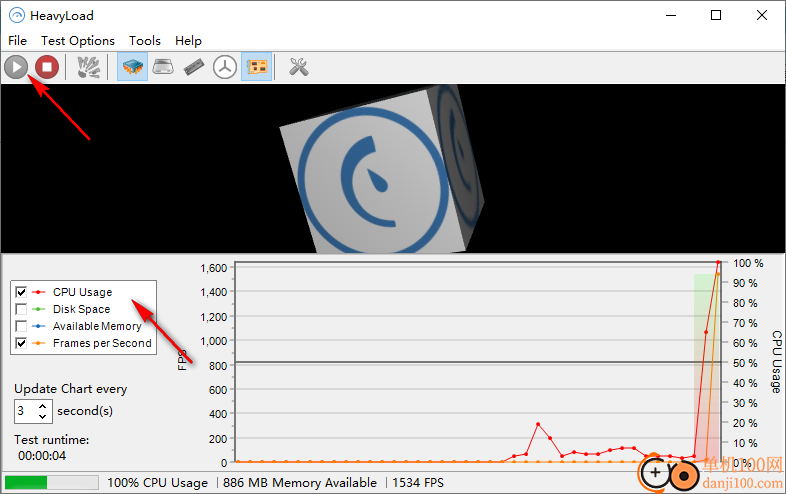Click the HeavyLoad app icon in title bar
Viewport: 786px width, 494px height.
pyautogui.click(x=17, y=16)
